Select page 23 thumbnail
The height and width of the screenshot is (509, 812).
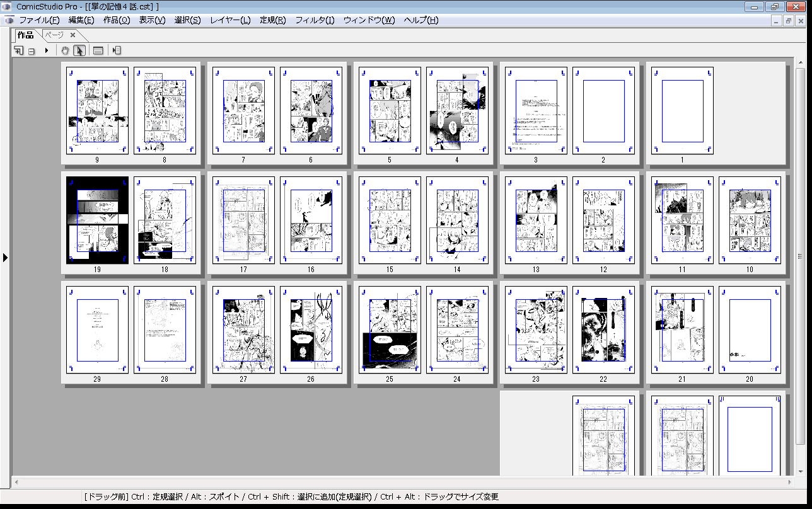536,330
